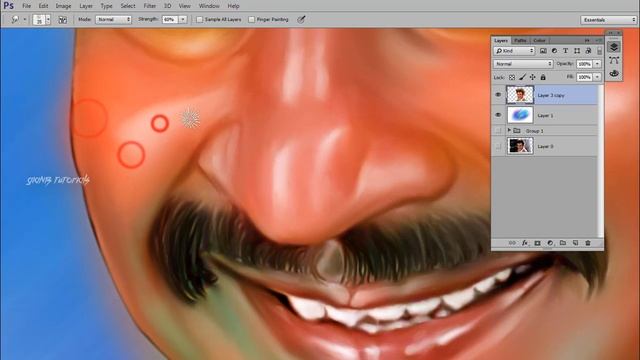640x360 pixels.
Task: Enable Finger Painting checkbox
Action: point(251,19)
